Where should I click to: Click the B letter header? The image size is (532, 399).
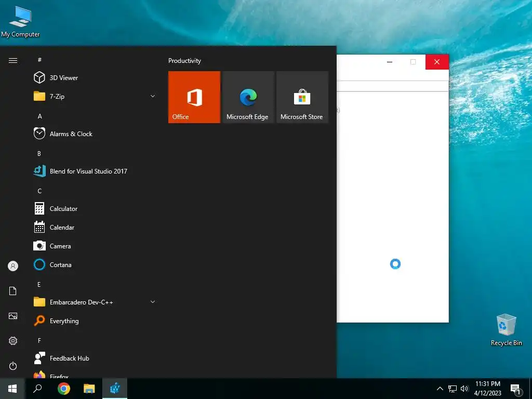(39, 153)
